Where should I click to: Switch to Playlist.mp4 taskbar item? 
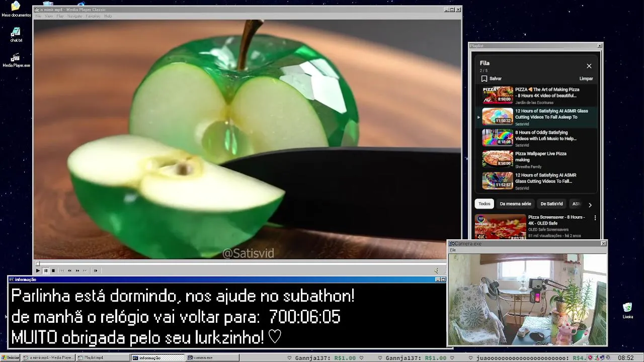(x=103, y=357)
